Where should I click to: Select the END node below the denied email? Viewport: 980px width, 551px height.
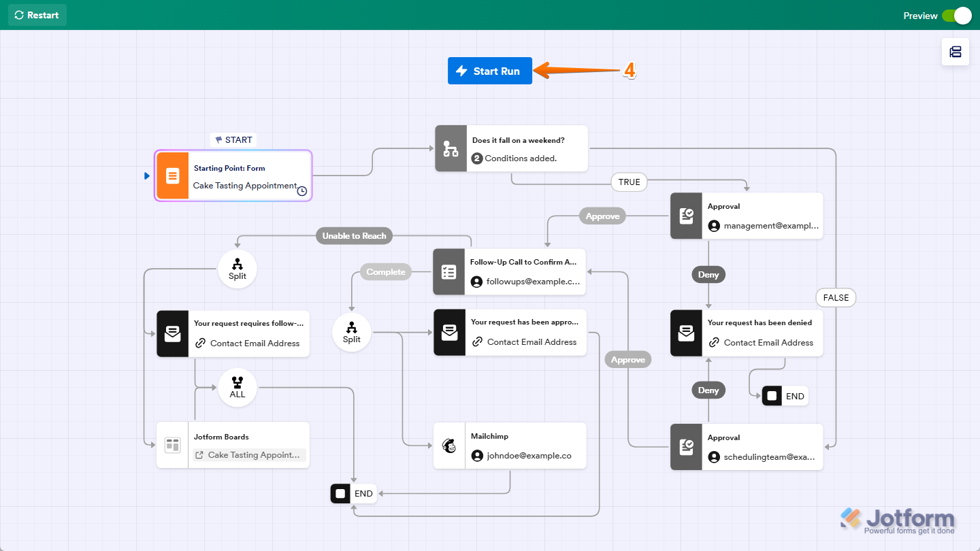click(784, 395)
